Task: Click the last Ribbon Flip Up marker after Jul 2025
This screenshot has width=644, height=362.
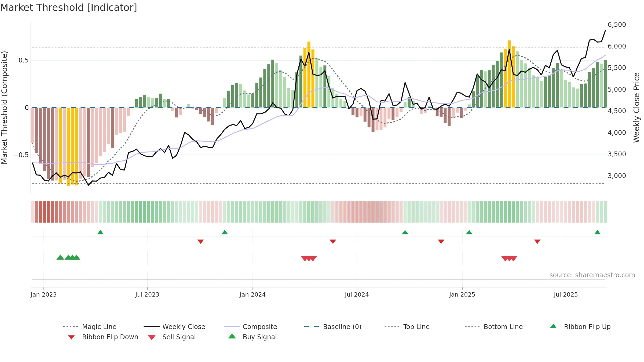Action: [x=597, y=232]
